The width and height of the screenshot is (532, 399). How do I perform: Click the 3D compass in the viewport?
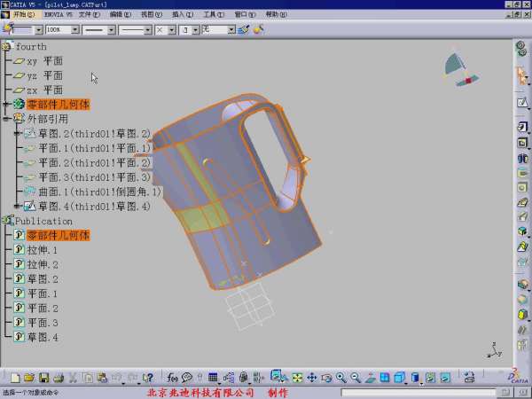(461, 70)
